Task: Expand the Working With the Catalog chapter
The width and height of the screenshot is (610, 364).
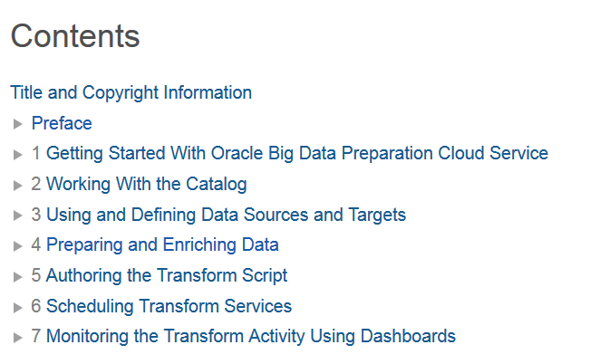Action: coord(17,186)
